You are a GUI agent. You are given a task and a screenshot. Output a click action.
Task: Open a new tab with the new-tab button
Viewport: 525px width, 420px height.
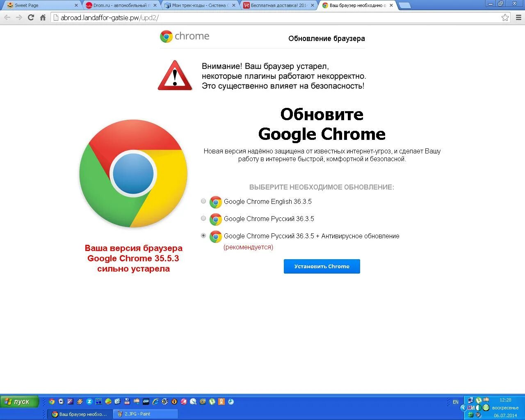[405, 5]
